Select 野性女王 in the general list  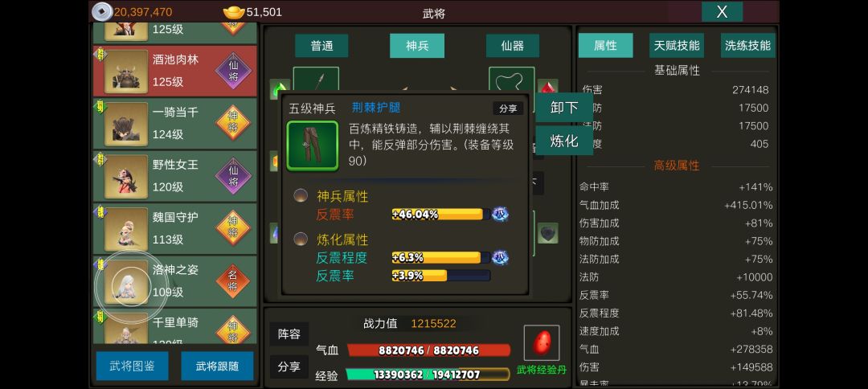(175, 176)
